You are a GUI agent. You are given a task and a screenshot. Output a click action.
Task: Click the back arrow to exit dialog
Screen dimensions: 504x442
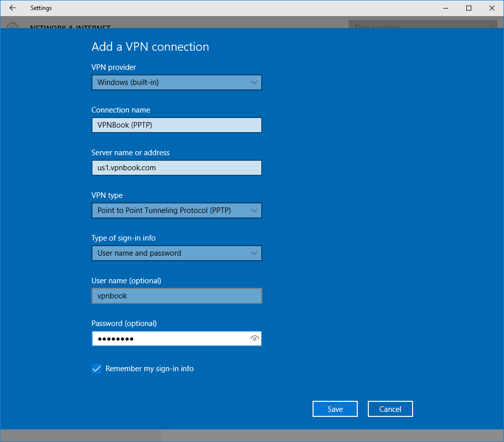(x=12, y=8)
